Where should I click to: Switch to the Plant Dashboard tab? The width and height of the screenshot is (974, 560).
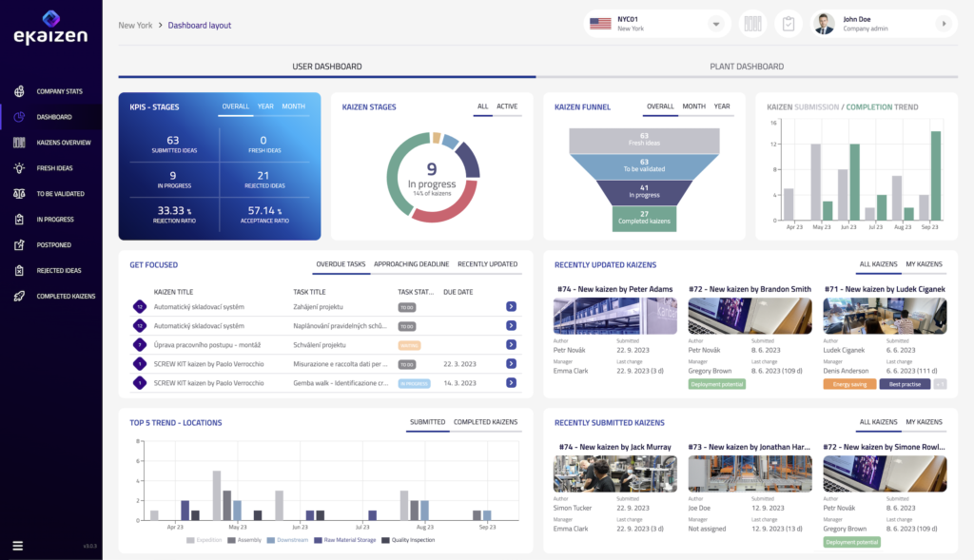coord(747,67)
